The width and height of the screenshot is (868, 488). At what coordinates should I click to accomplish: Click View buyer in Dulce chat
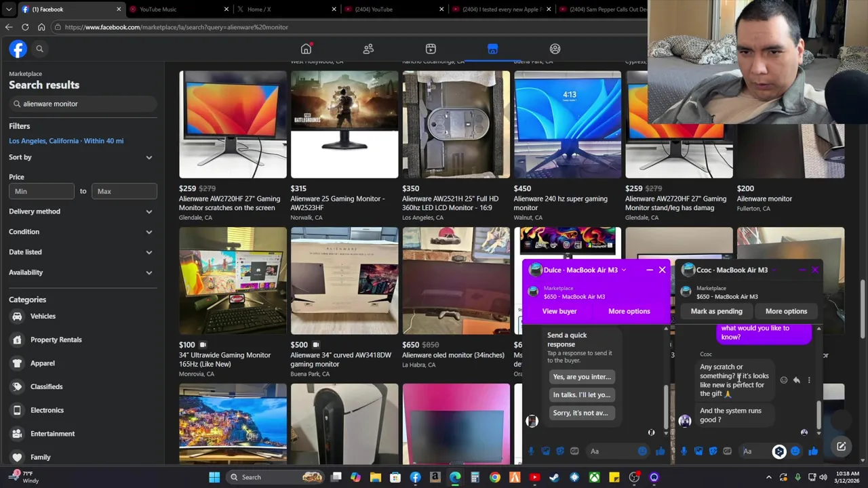point(559,311)
